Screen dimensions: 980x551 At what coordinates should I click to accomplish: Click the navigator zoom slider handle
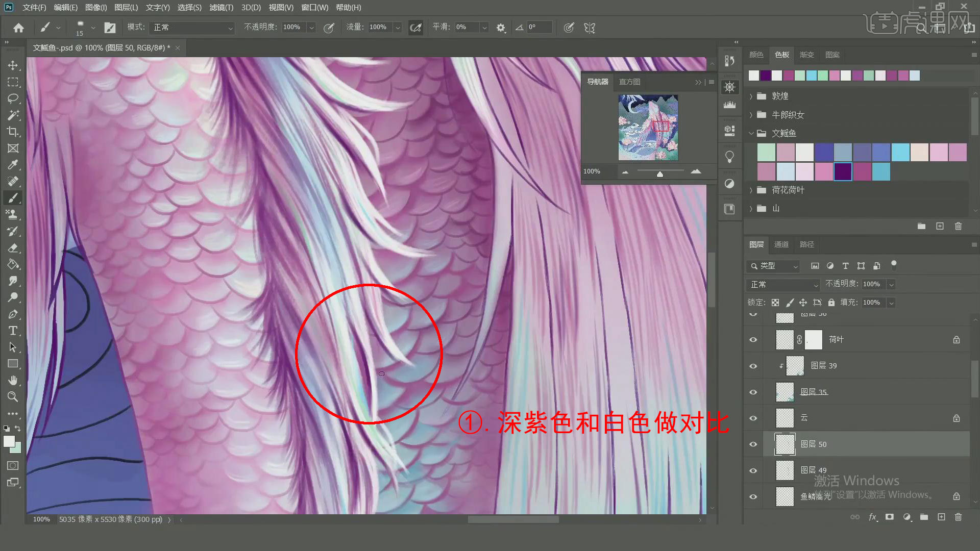(x=660, y=174)
